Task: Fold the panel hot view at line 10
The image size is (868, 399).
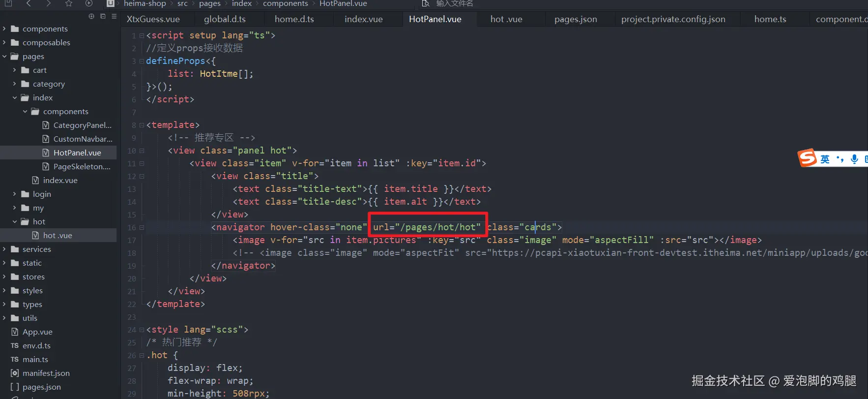Action: (142, 151)
